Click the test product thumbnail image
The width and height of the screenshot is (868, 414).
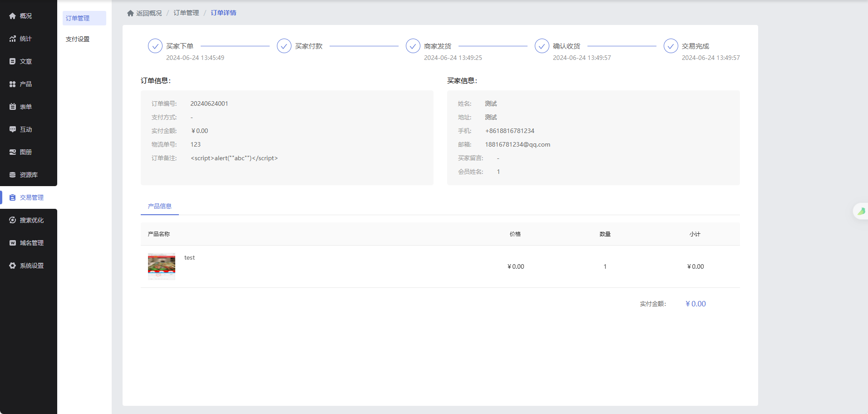tap(162, 266)
